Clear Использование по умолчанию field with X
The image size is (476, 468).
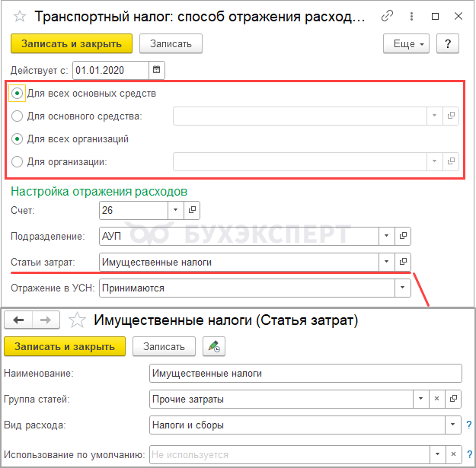click(x=454, y=454)
